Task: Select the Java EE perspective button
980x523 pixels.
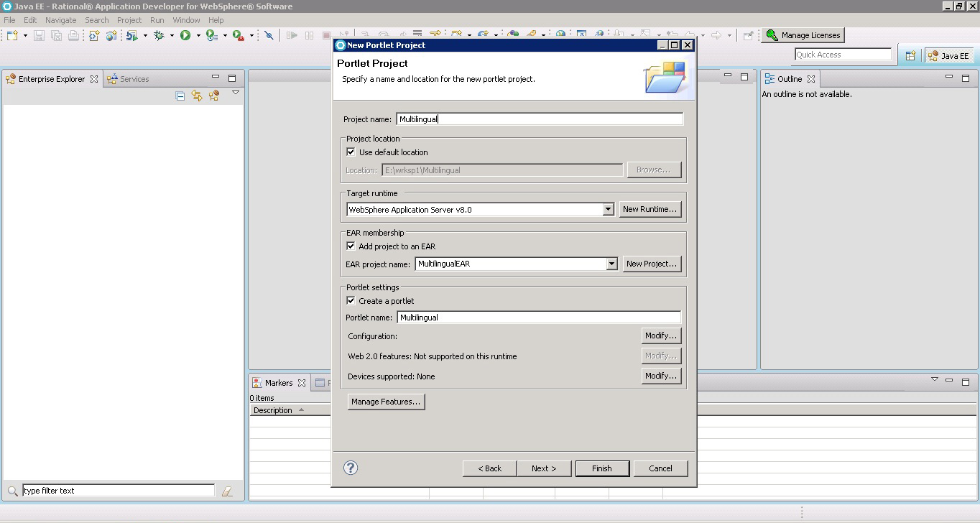Action: click(x=949, y=55)
